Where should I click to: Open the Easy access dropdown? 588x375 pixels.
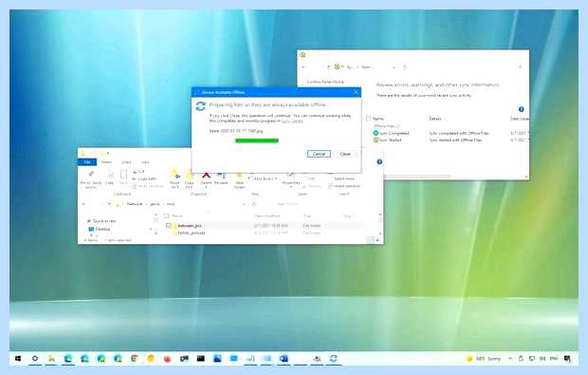pyautogui.click(x=263, y=178)
